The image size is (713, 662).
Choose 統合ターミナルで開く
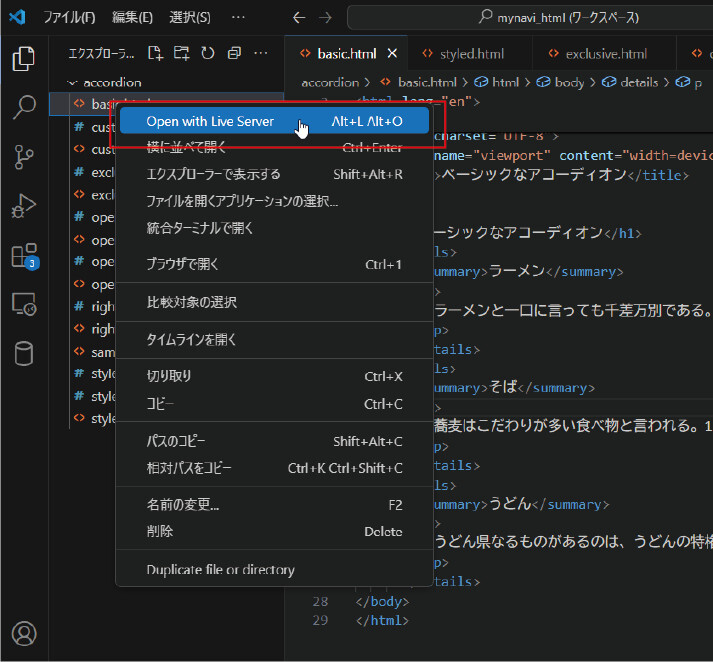[274, 228]
